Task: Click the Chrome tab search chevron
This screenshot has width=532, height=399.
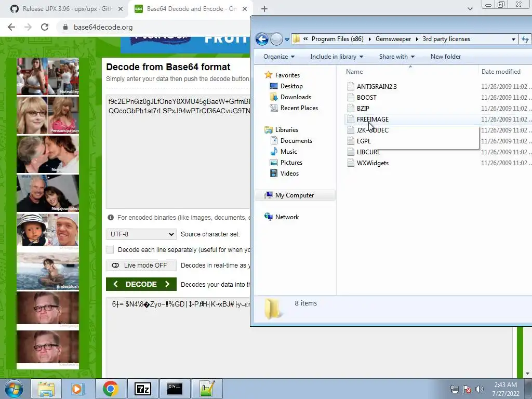Action: tap(470, 9)
